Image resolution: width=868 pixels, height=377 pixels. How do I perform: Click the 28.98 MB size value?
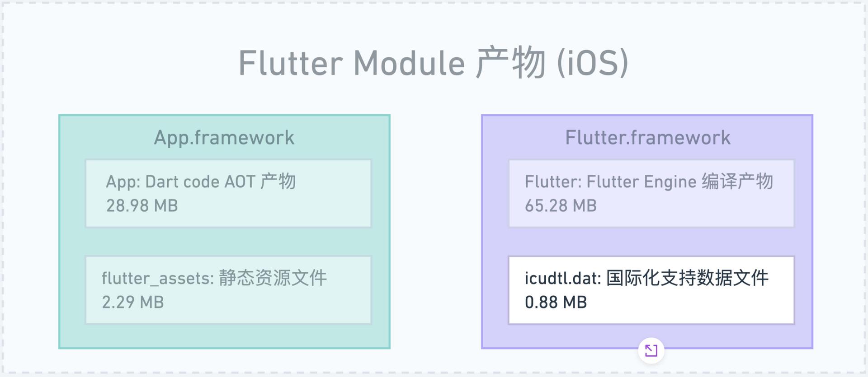[x=142, y=206]
